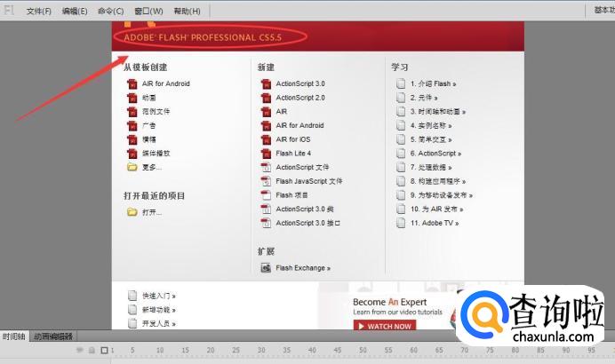Open the '10. 为 AIR 发布' learning link

[437, 210]
